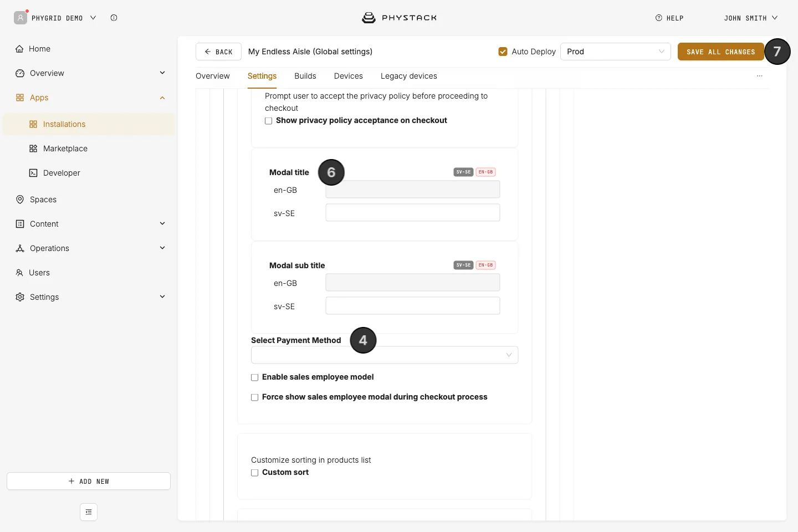Open the three-dots more options menu

(759, 76)
